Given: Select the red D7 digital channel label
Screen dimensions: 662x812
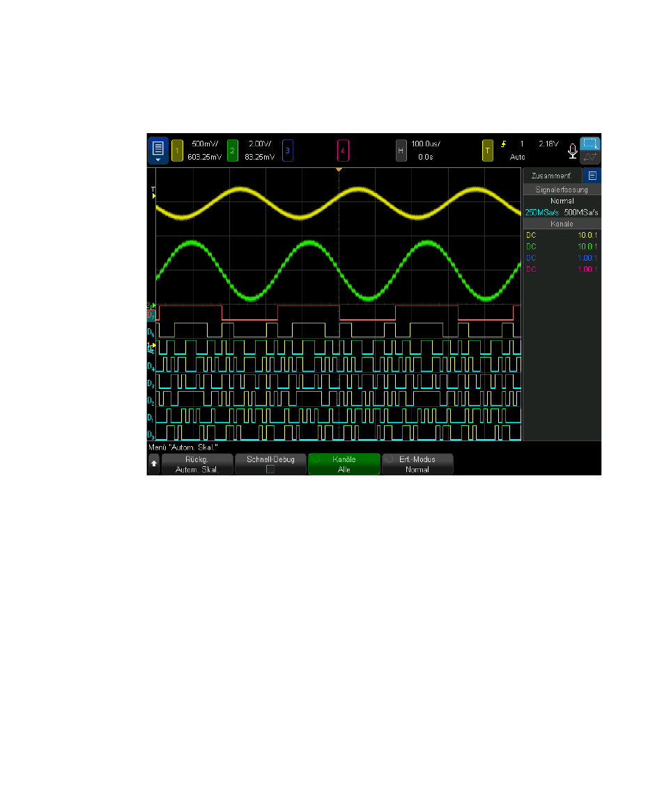Looking at the screenshot, I should 151,315.
